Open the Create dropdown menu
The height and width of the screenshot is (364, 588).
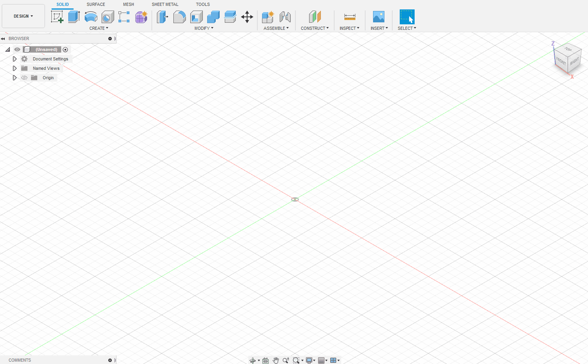99,28
